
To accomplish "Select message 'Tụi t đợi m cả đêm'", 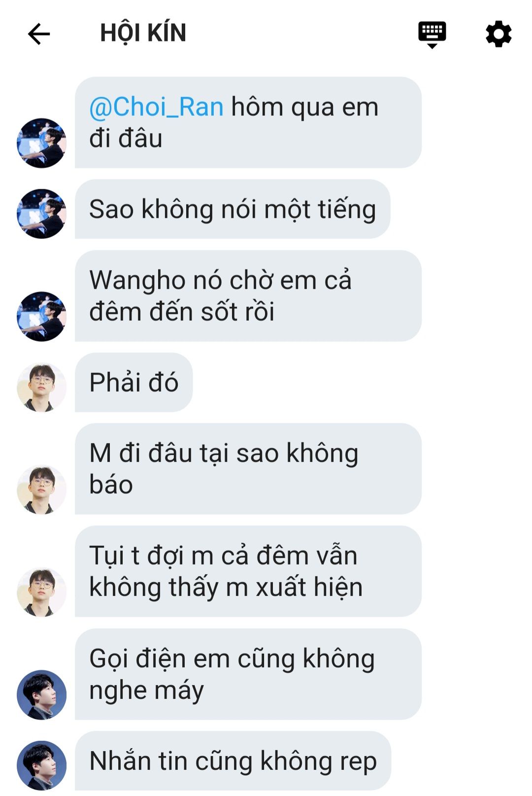I will [248, 571].
